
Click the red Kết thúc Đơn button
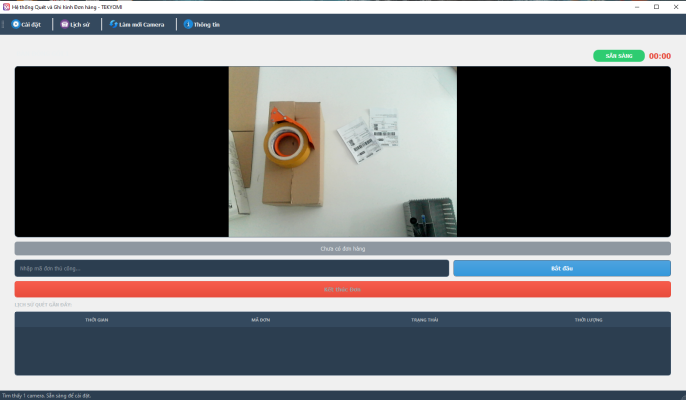343,289
